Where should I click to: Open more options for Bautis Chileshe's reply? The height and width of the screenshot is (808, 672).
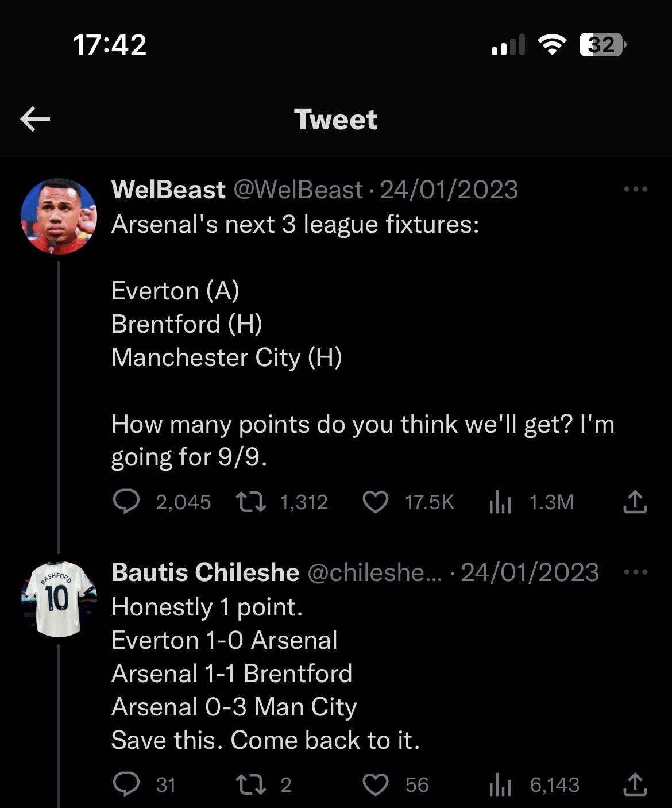635,572
